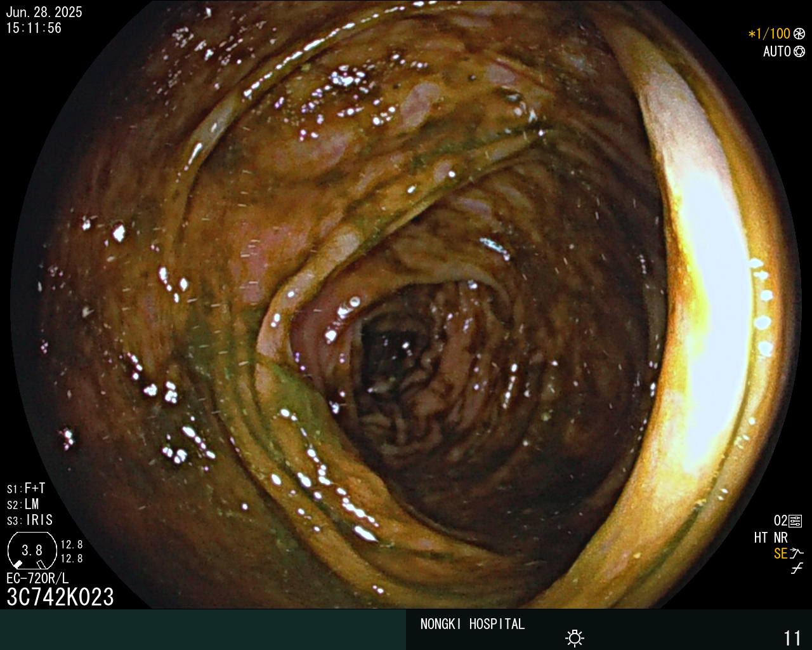This screenshot has height=650, width=812.
Task: Click the serial number 3C742K023
Action: 60,597
